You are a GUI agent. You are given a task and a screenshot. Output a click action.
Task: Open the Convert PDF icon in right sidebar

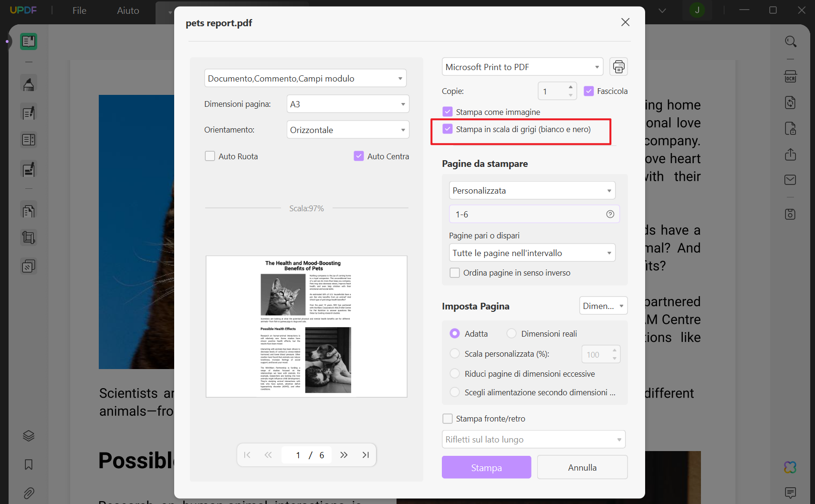click(791, 103)
